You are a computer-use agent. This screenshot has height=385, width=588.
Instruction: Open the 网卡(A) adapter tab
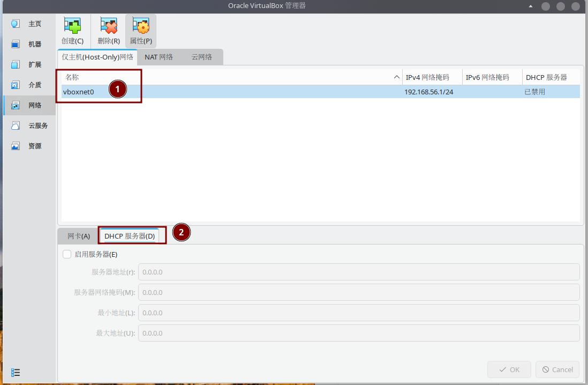[79, 236]
